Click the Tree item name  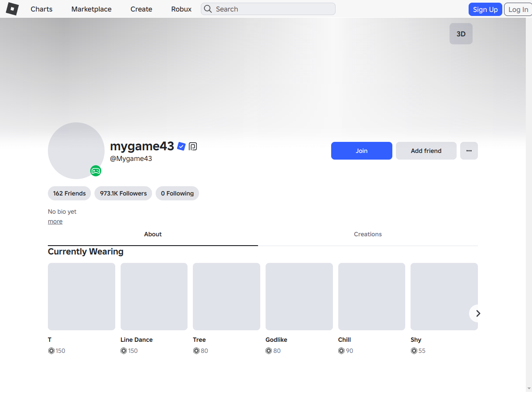tap(199, 340)
